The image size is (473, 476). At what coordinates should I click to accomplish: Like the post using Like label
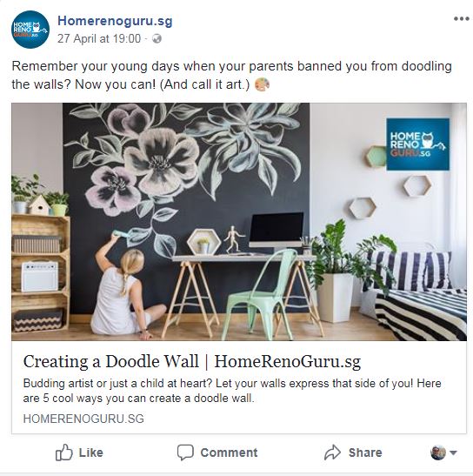pyautogui.click(x=91, y=453)
